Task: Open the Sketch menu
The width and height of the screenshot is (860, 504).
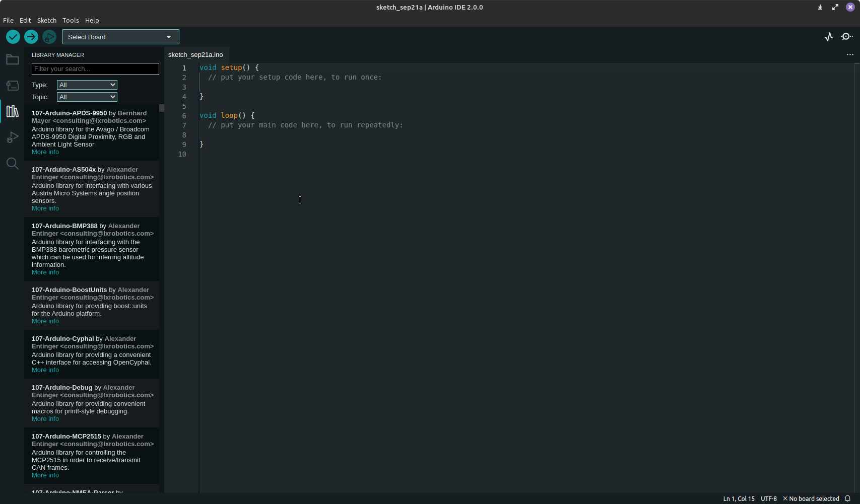Action: point(47,20)
